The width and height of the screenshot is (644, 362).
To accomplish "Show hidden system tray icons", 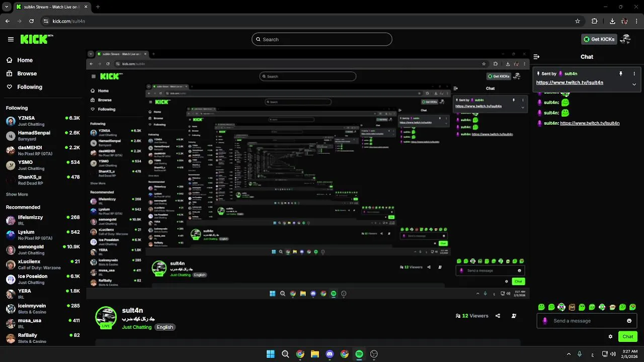I will tap(569, 354).
